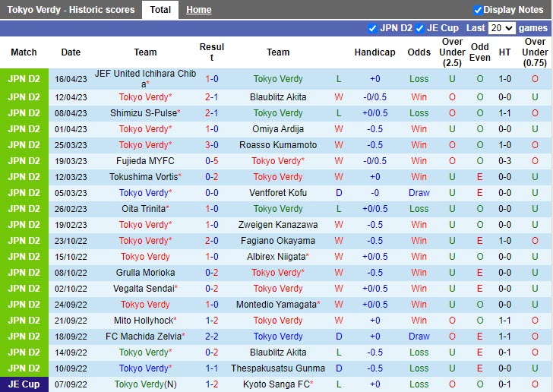
Task: Open Blaublitz Akita on 12/04/23 row
Action: click(x=278, y=97)
